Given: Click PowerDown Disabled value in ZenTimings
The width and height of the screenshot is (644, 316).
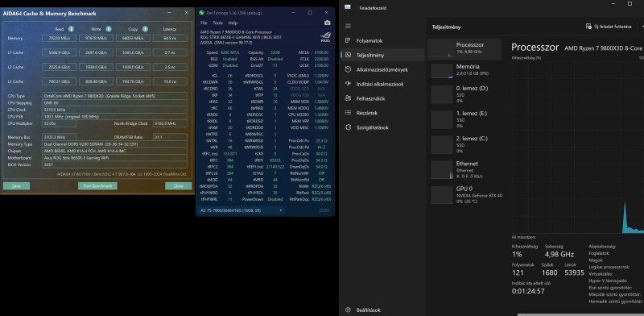Looking at the screenshot, I should point(275,199).
